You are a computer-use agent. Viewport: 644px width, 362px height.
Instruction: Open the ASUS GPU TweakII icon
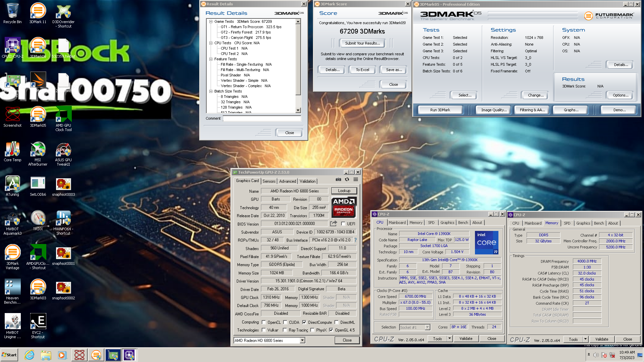coord(63,154)
